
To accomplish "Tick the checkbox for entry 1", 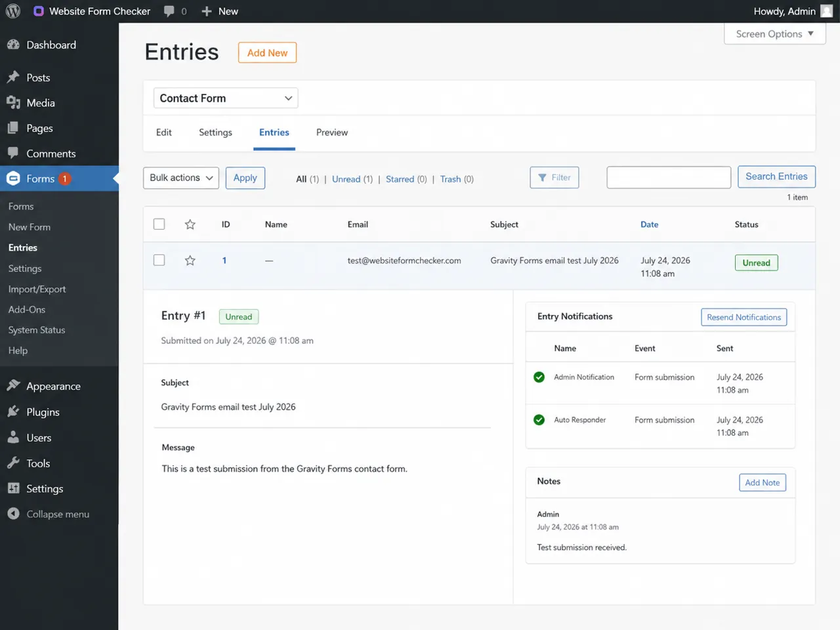I will [x=159, y=261].
